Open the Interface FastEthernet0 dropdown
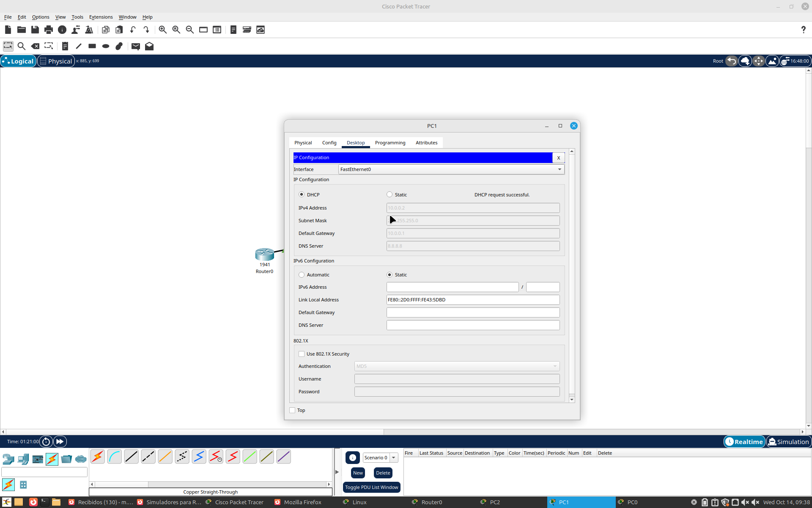 pos(451,169)
